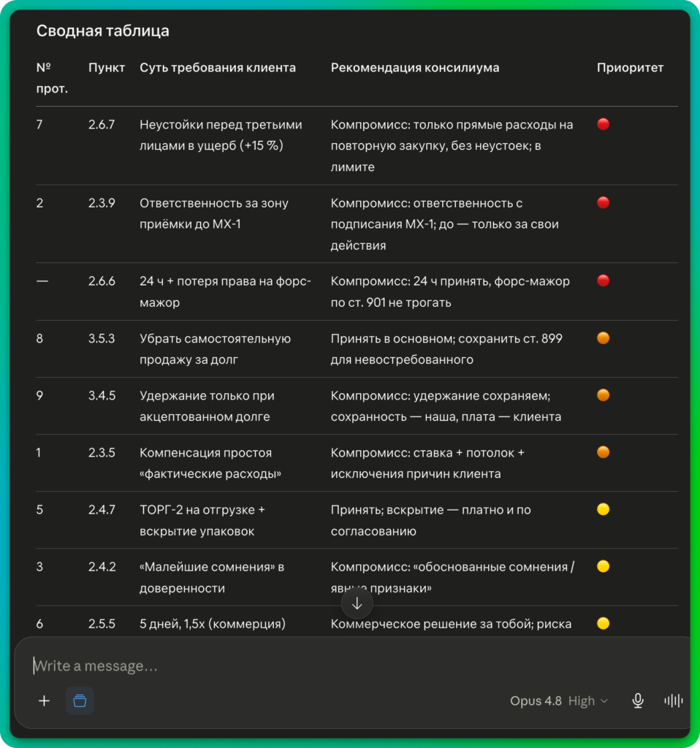The image size is (700, 748).
Task: Click item number 2.3.5
Action: tap(102, 453)
